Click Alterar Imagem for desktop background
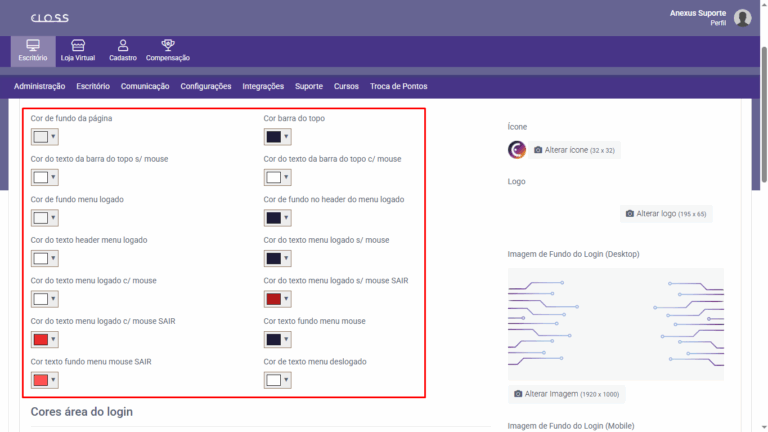Screen dimensions: 768x432 point(566,394)
